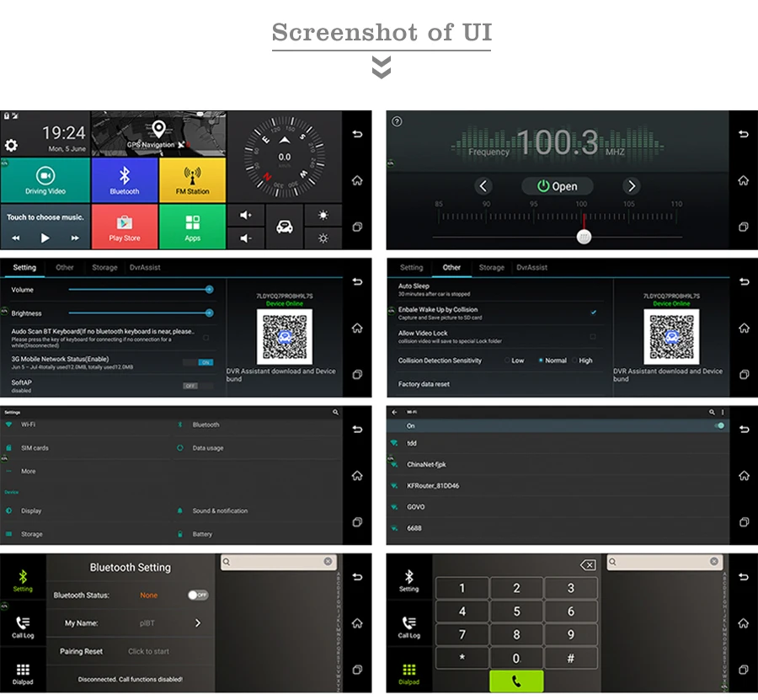Click the green call button on dialpad

pyautogui.click(x=516, y=681)
